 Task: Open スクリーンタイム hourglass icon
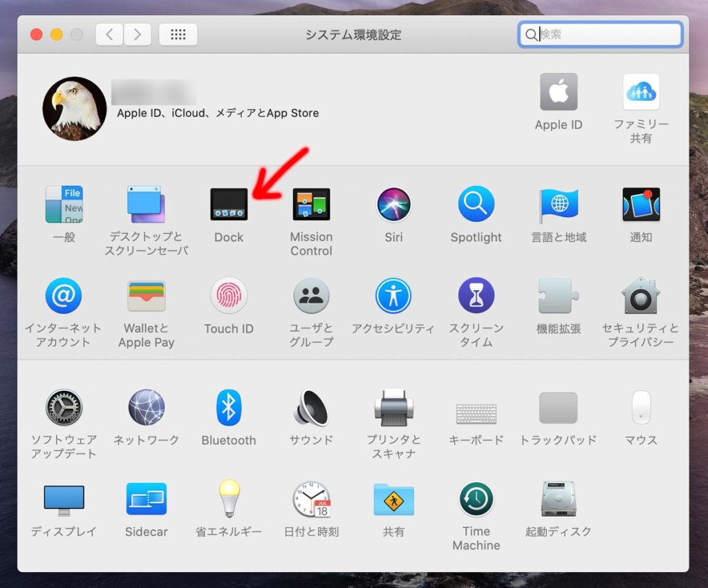point(476,296)
